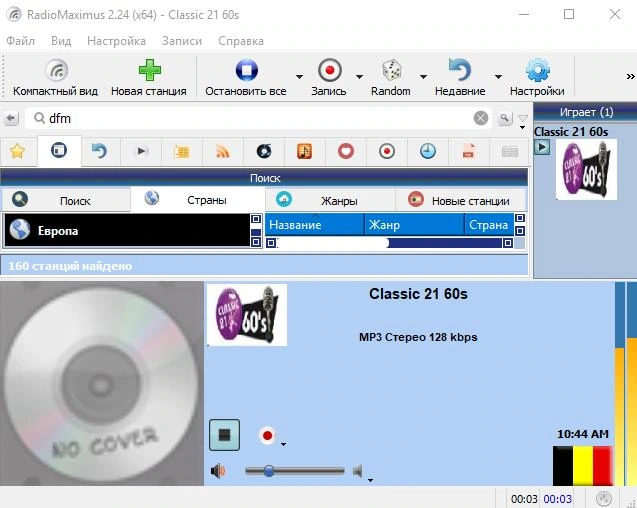
Task: Open the blue undo-arrow history tab
Action: point(100,151)
